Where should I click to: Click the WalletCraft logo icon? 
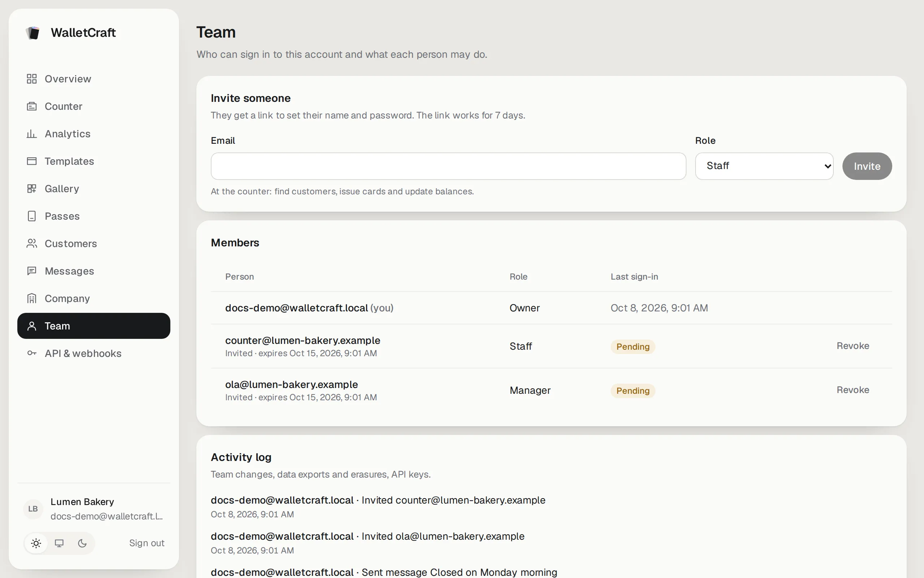tap(33, 33)
